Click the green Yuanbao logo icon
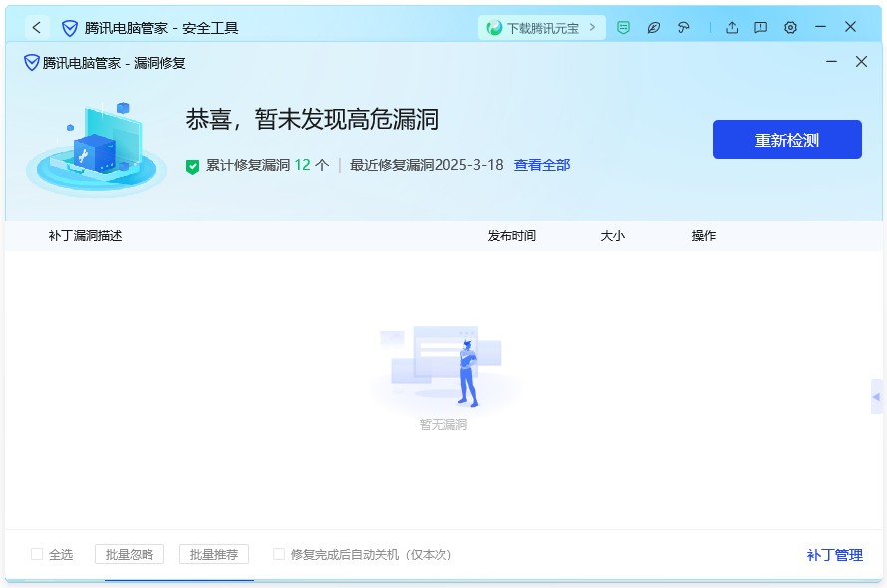This screenshot has width=887, height=588. click(x=494, y=28)
